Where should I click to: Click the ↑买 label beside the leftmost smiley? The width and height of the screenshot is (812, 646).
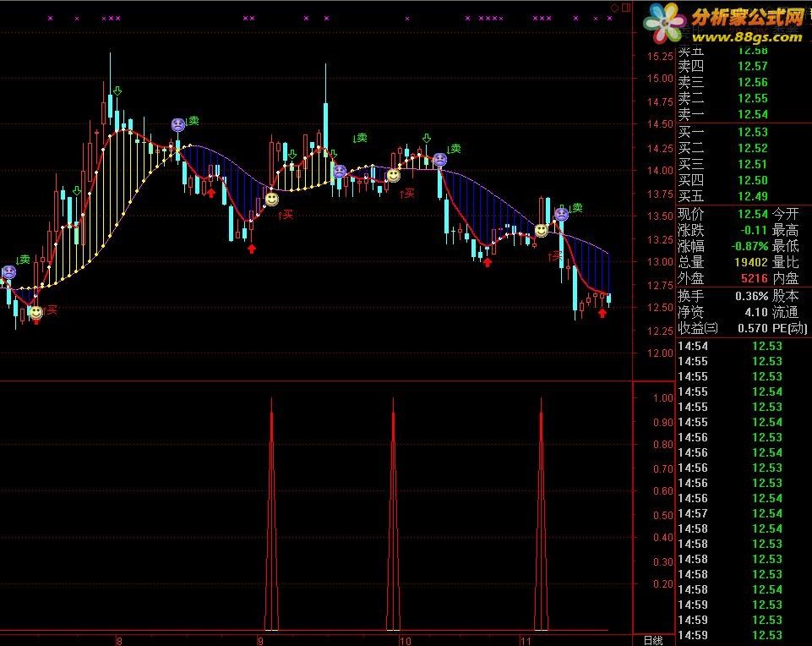[50, 309]
